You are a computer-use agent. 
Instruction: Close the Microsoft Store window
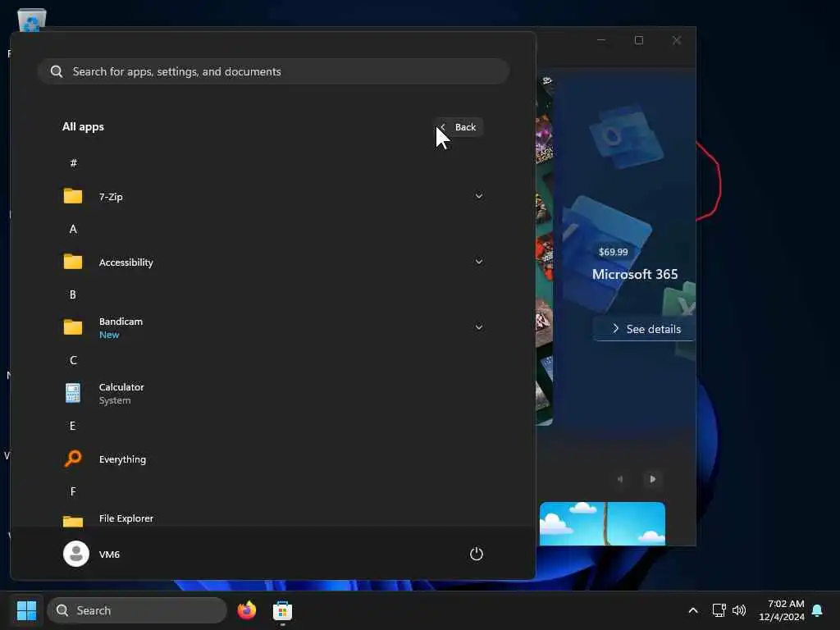tap(677, 40)
